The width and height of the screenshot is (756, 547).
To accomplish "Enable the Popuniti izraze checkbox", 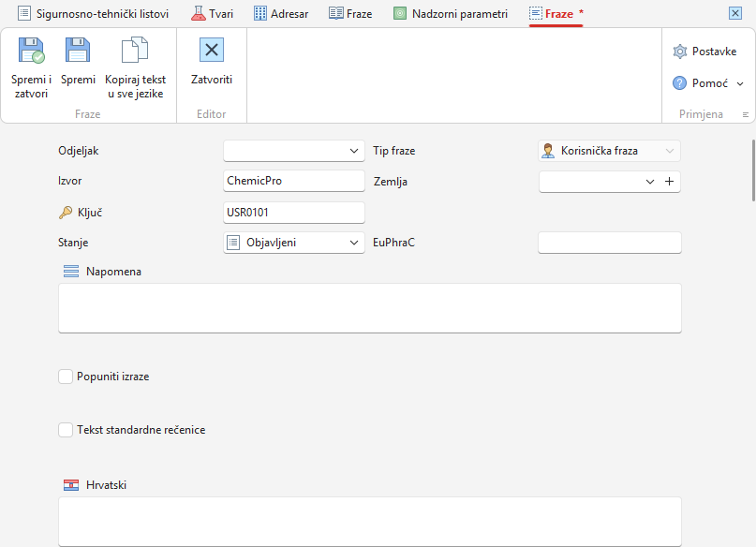I will tap(66, 377).
